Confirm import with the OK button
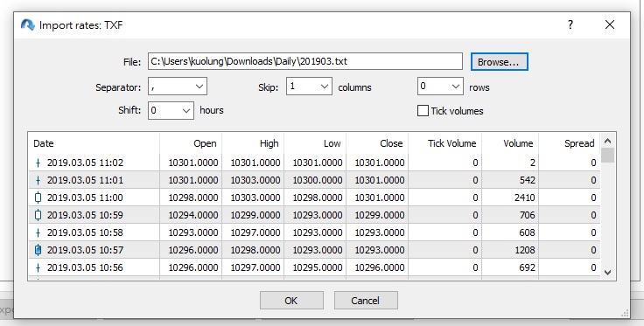Image resolution: width=644 pixels, height=326 pixels. click(291, 301)
